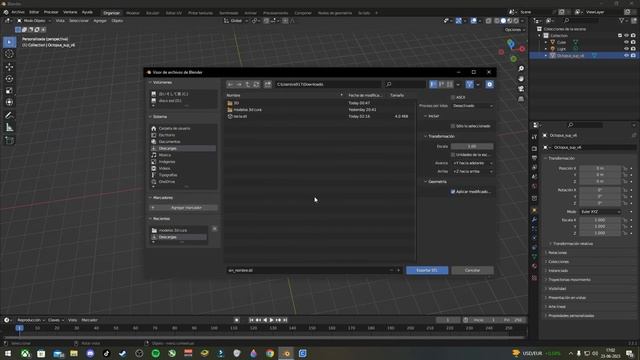Open Chrome from the taskbar
This screenshot has height=360, width=640.
(270, 353)
